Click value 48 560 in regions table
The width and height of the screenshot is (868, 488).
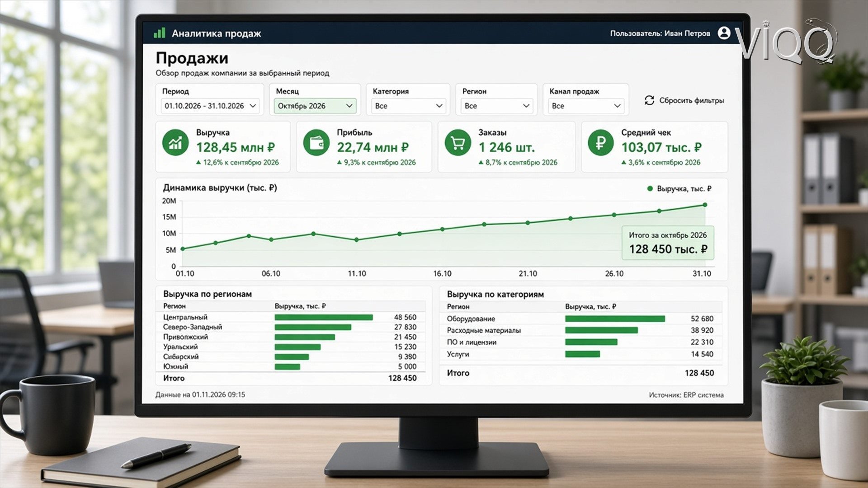pos(405,317)
